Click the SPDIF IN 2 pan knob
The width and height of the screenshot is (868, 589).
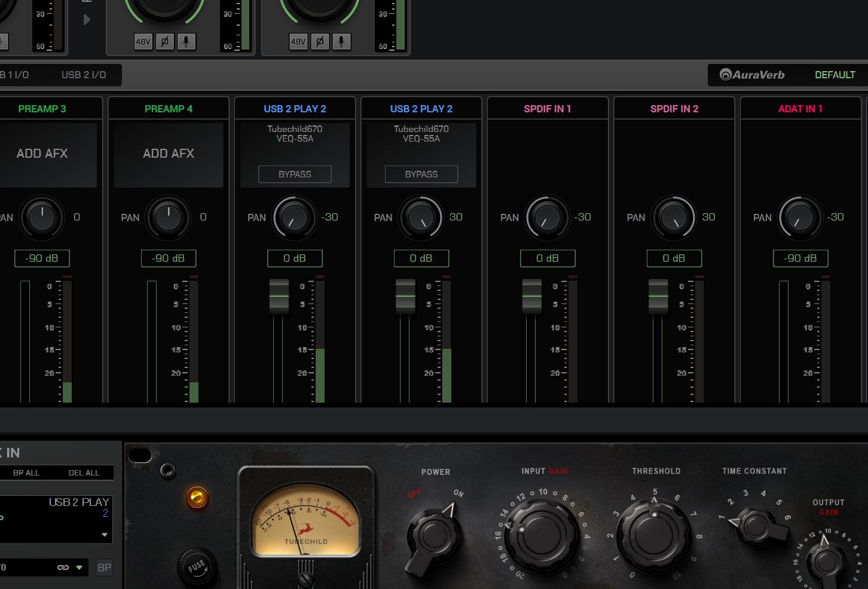point(674,217)
